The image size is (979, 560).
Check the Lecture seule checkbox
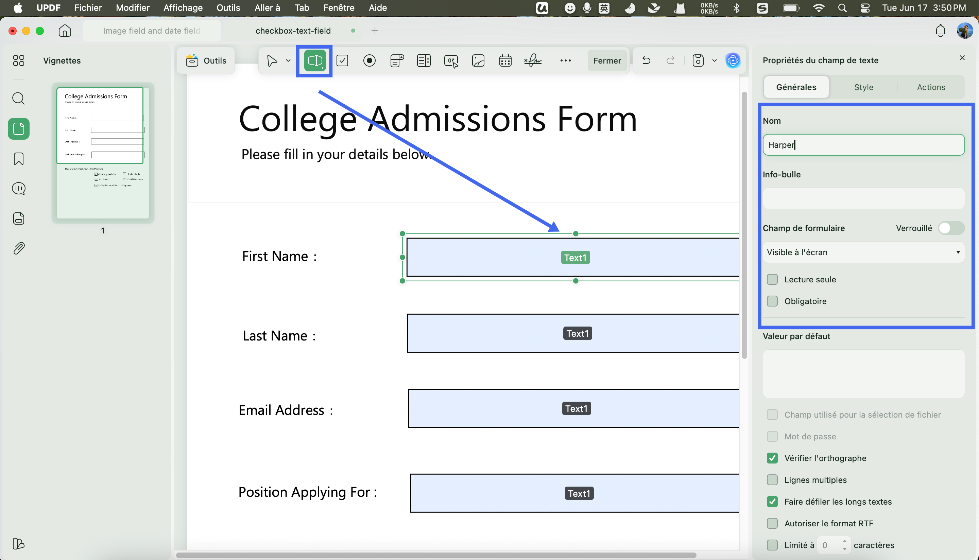(772, 279)
